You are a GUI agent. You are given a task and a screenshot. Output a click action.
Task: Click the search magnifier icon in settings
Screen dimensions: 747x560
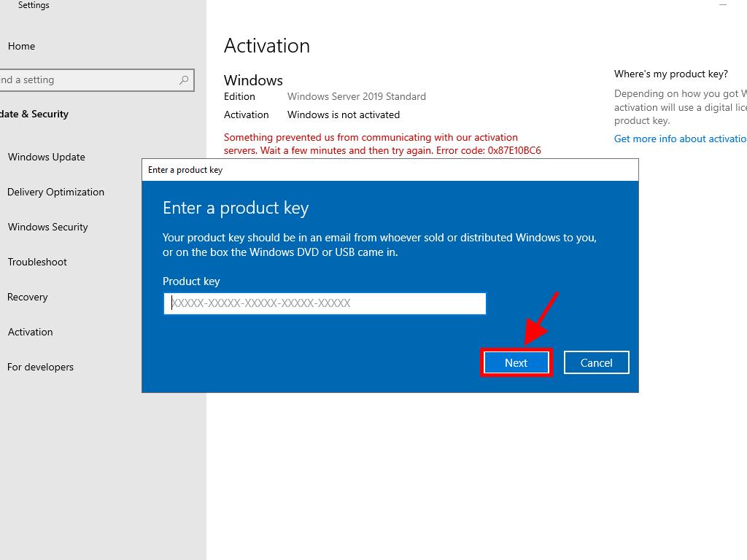coord(184,80)
